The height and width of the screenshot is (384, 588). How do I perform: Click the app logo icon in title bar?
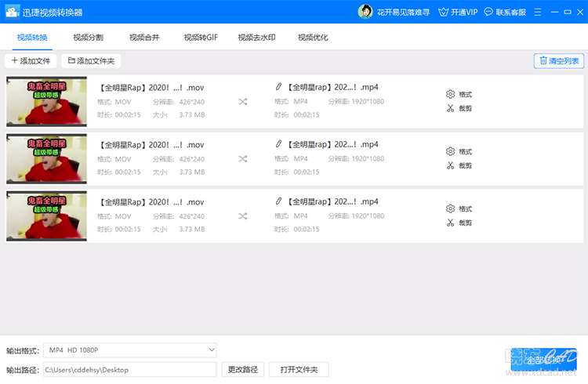click(x=13, y=12)
